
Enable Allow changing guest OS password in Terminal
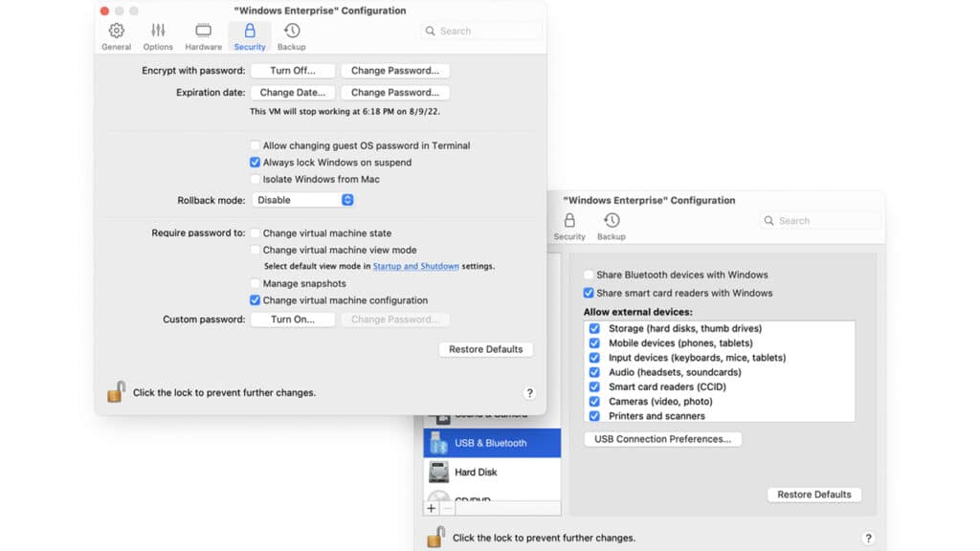tap(255, 145)
